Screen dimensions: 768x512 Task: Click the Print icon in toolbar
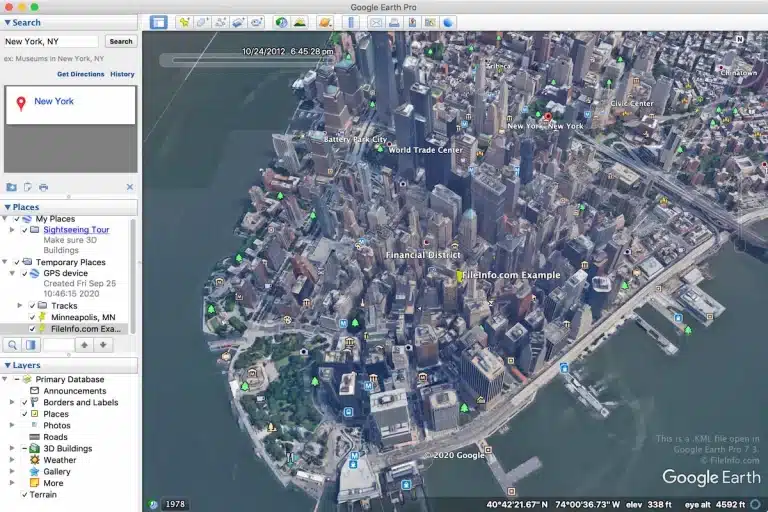[x=395, y=22]
